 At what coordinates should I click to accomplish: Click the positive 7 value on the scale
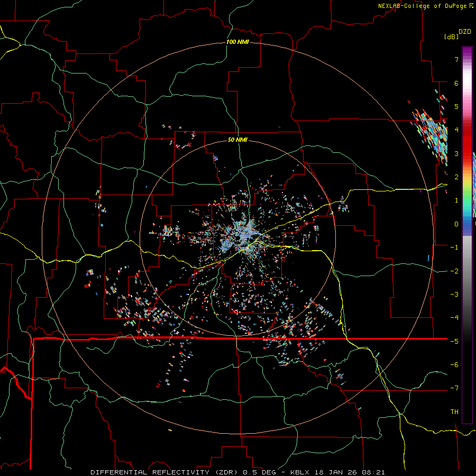tap(456, 59)
